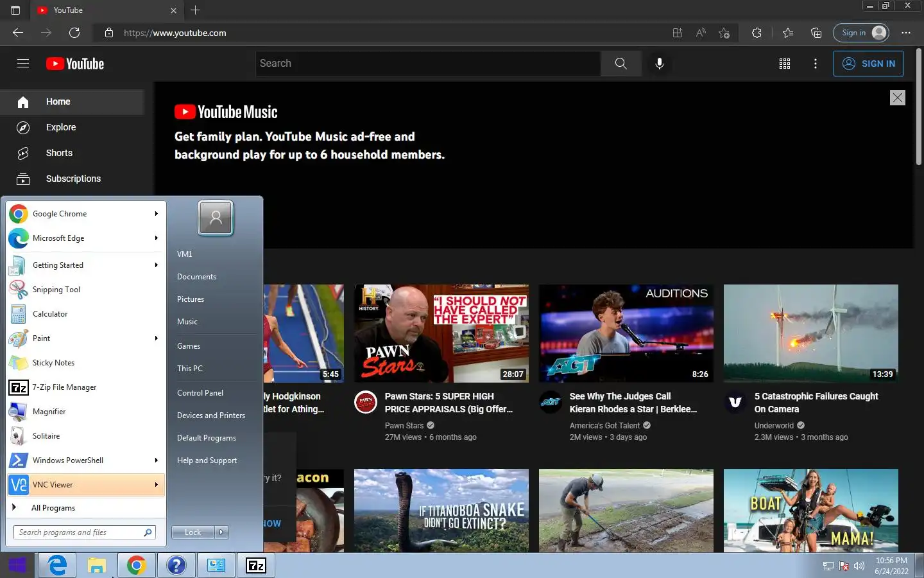
Task: Open Help icon on taskbar
Action: [x=176, y=565]
